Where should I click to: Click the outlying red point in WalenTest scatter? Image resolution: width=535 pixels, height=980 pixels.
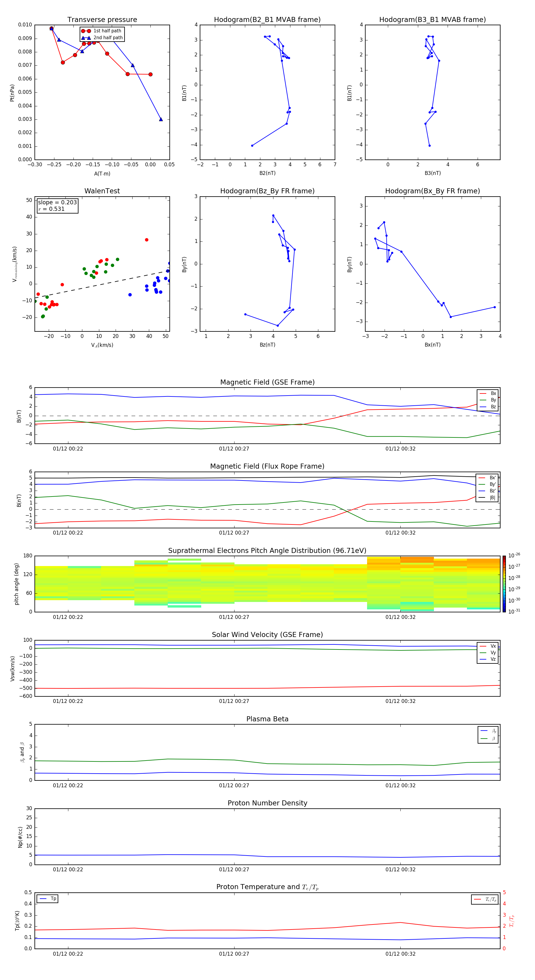(147, 240)
